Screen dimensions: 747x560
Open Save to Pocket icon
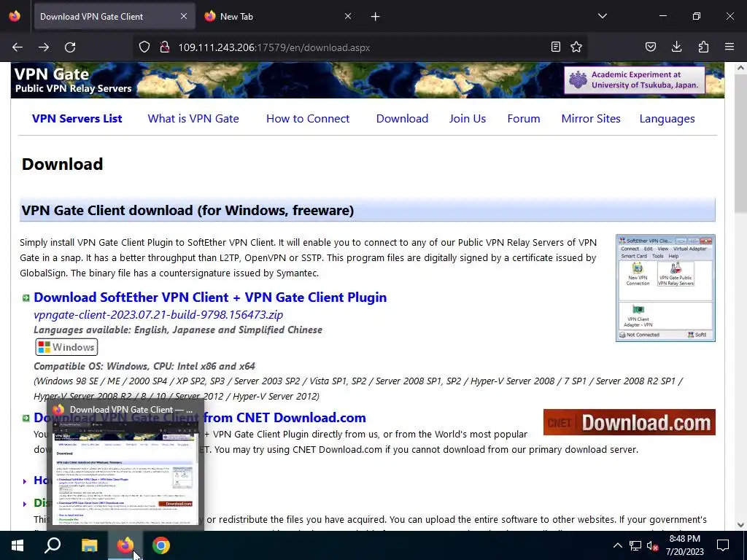[650, 47]
